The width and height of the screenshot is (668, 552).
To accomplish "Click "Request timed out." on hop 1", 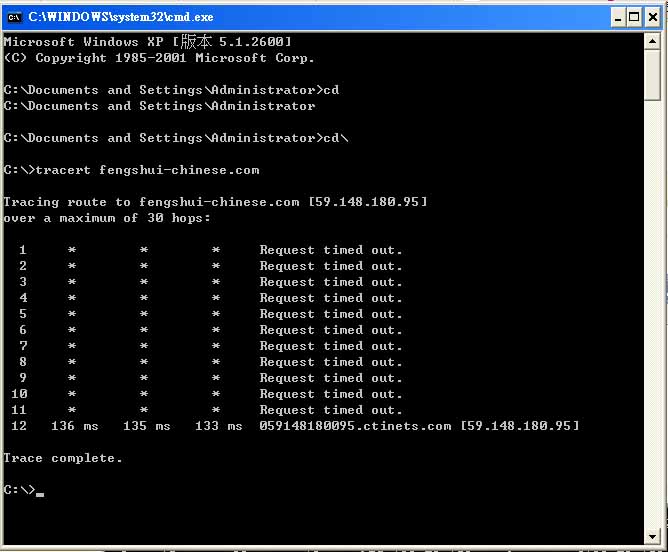I will pyautogui.click(x=331, y=250).
